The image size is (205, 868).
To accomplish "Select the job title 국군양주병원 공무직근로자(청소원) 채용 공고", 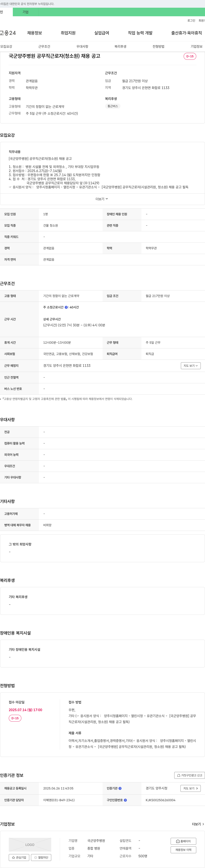I will point(54,56).
